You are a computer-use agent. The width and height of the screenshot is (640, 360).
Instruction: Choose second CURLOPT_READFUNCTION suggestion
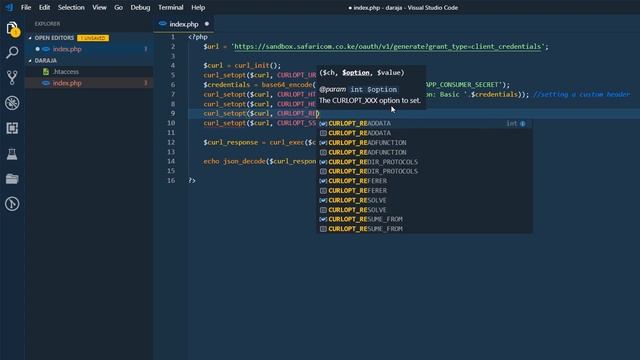click(424, 152)
